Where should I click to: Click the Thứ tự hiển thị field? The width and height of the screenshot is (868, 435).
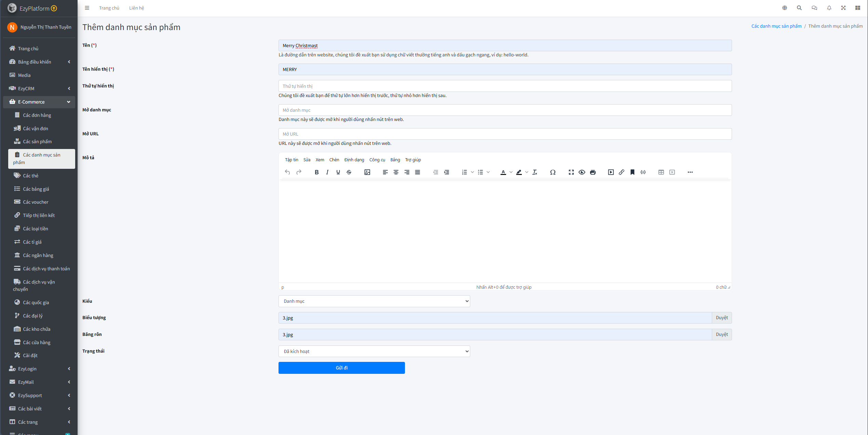click(x=505, y=86)
